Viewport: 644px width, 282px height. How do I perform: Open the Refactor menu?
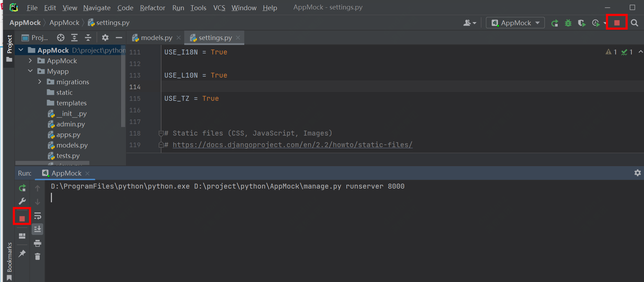152,8
